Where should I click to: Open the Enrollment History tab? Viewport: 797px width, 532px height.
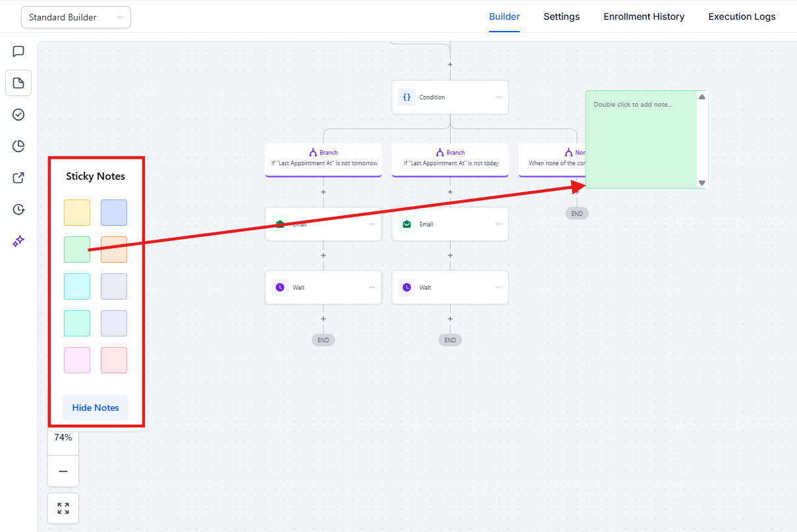(x=644, y=16)
